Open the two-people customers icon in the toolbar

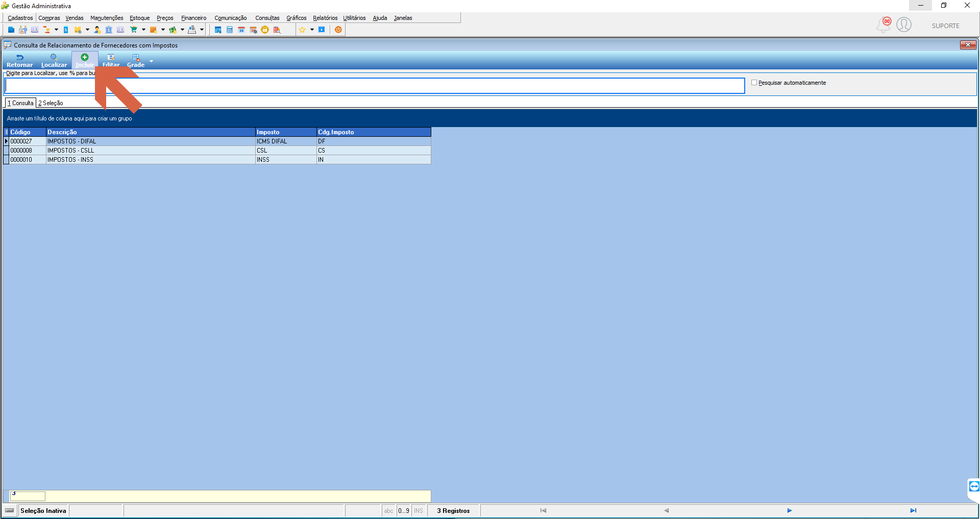point(23,30)
